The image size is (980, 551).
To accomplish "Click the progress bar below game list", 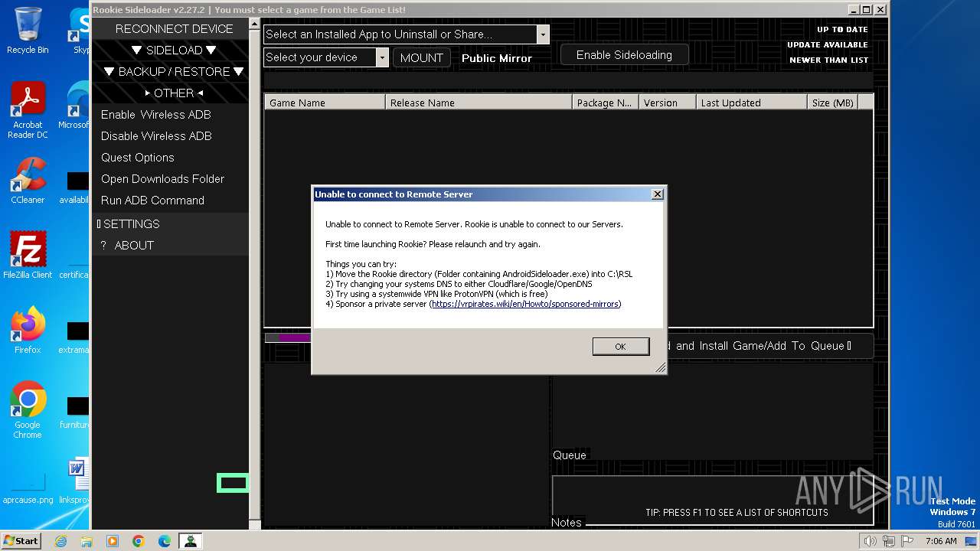I will tap(288, 337).
